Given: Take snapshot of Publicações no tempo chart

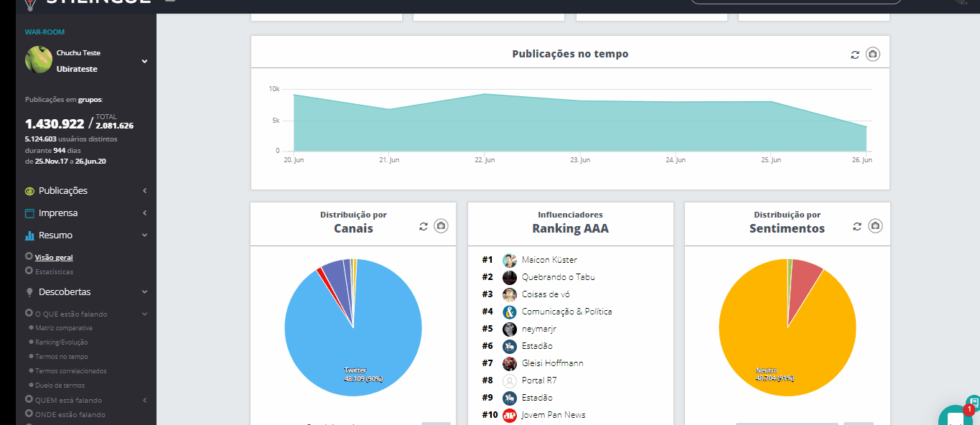Looking at the screenshot, I should 872,55.
